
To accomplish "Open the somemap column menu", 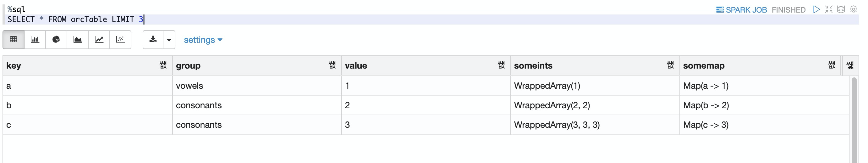I will [832, 65].
